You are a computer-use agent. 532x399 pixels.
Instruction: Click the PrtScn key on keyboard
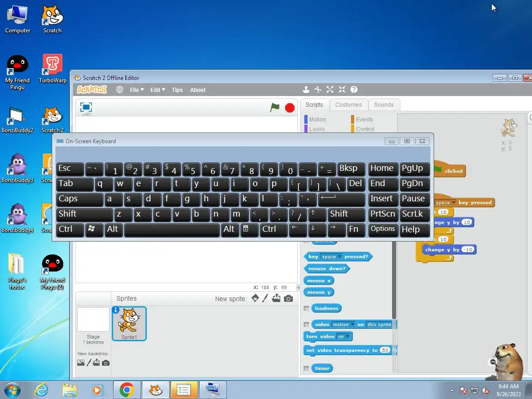pos(383,214)
